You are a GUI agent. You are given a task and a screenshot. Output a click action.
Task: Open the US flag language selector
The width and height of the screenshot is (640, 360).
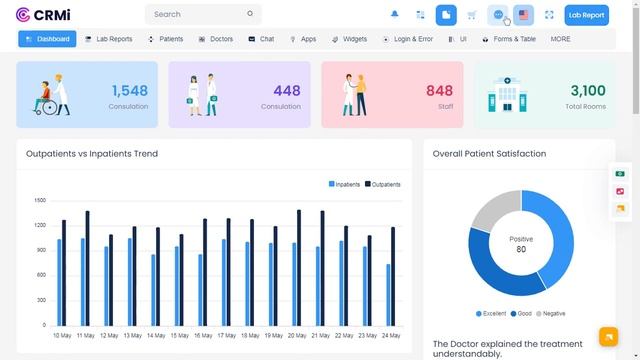(523, 15)
